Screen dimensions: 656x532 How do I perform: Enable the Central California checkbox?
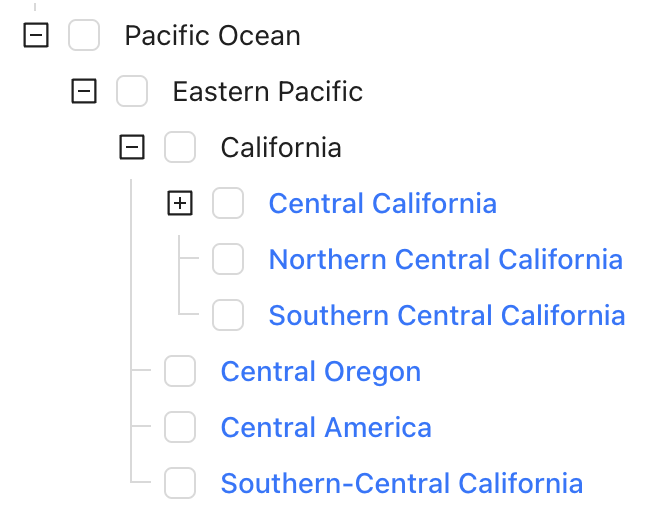(x=228, y=204)
